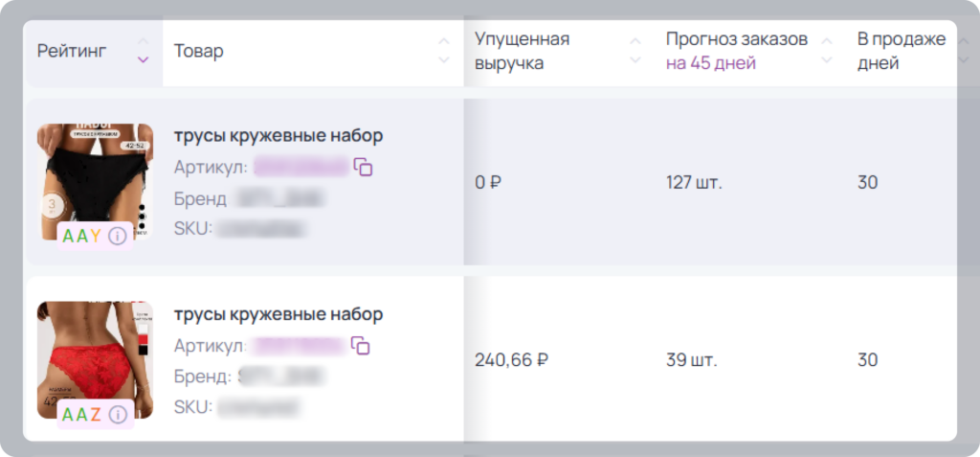
Task: Open first 'трусы кружевные набор' product title
Action: [x=278, y=136]
